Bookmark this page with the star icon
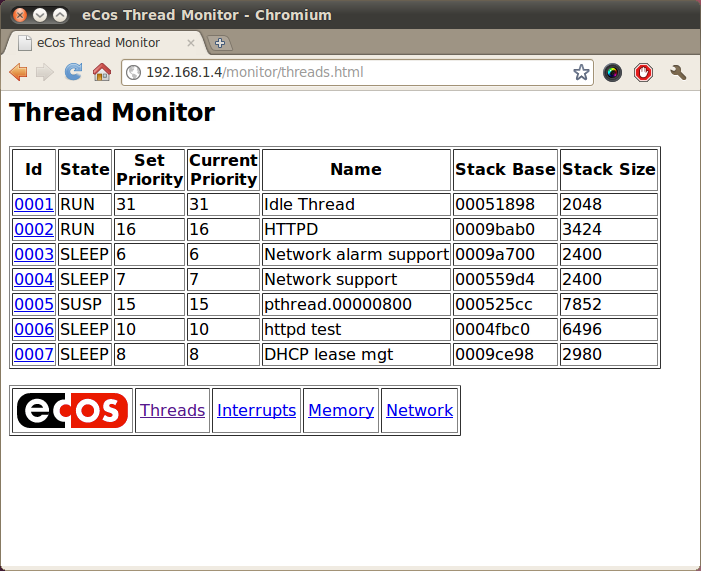This screenshot has height=571, width=701. tap(581, 72)
